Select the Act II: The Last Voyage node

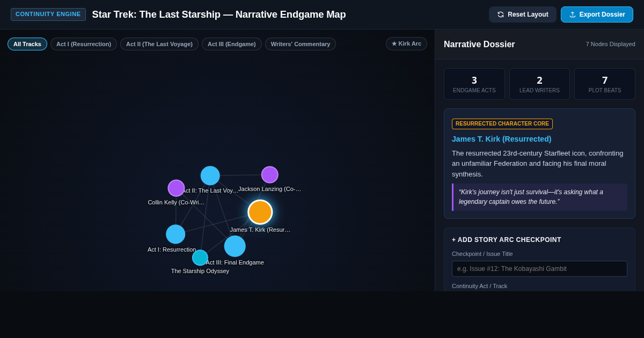[210, 175]
